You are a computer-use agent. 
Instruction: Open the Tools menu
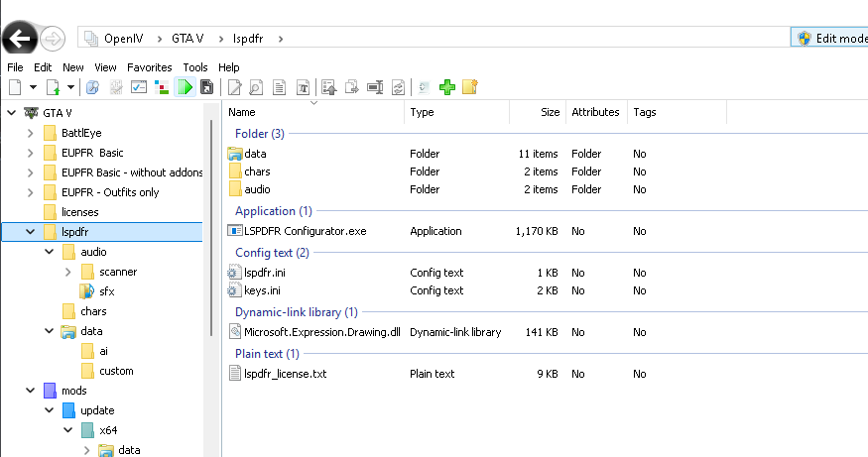[195, 67]
